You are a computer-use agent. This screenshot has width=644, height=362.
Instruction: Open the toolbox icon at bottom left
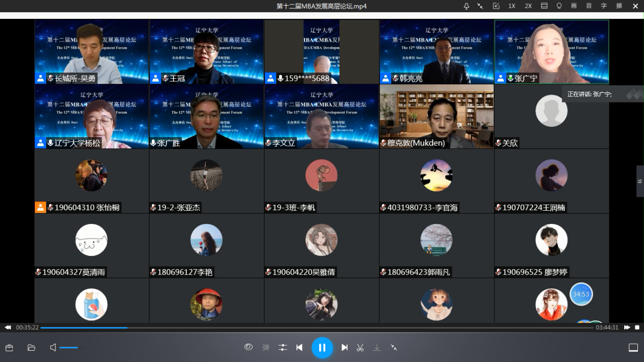(9, 348)
